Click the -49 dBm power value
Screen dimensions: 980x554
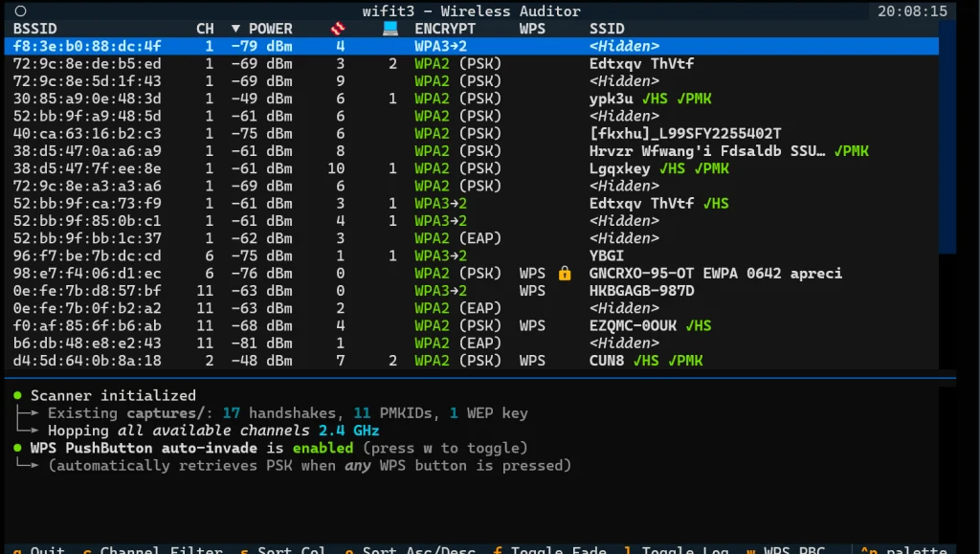pyautogui.click(x=261, y=99)
